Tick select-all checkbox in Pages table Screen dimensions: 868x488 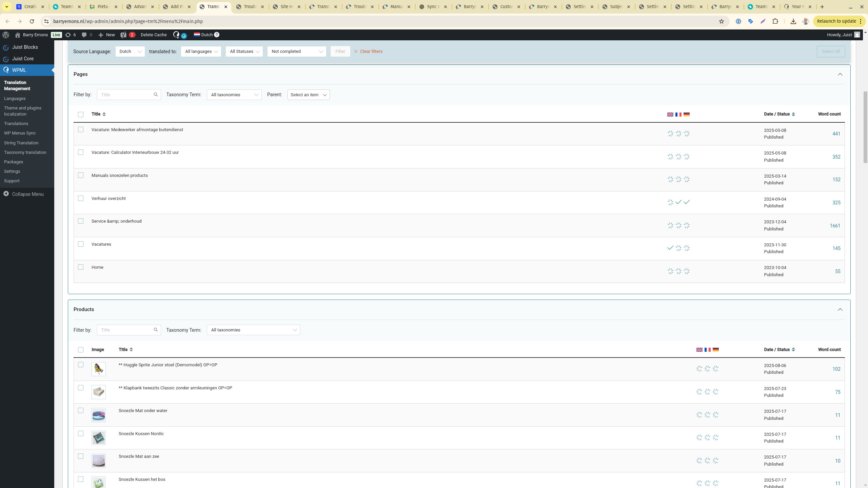pyautogui.click(x=81, y=115)
